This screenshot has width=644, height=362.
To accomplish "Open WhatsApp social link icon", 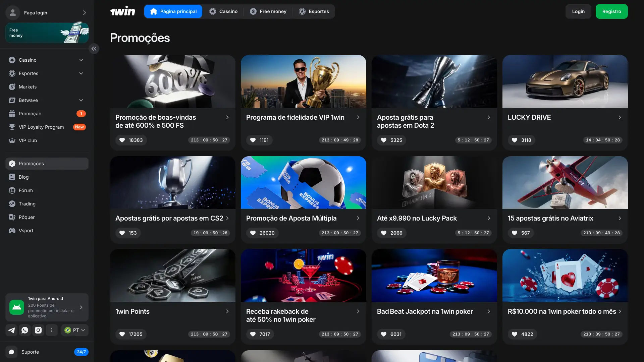I will [25, 330].
